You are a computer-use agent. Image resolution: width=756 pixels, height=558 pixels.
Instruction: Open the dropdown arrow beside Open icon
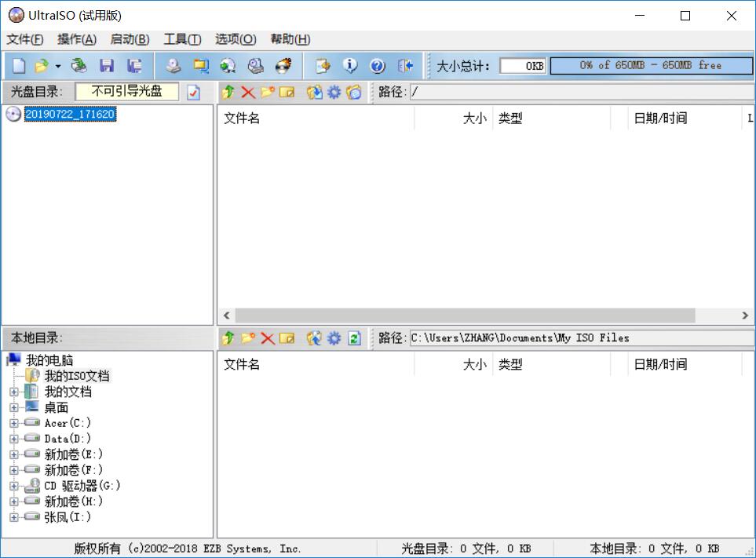[x=58, y=66]
